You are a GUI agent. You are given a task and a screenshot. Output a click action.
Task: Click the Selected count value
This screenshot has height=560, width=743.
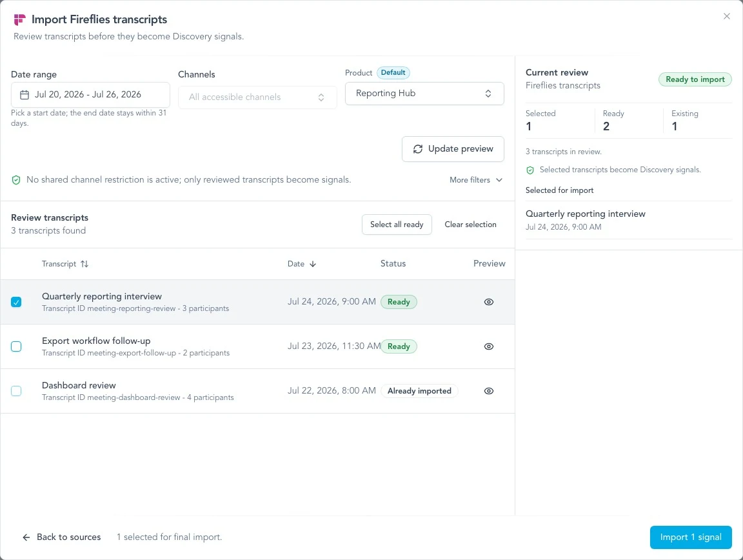pos(529,126)
